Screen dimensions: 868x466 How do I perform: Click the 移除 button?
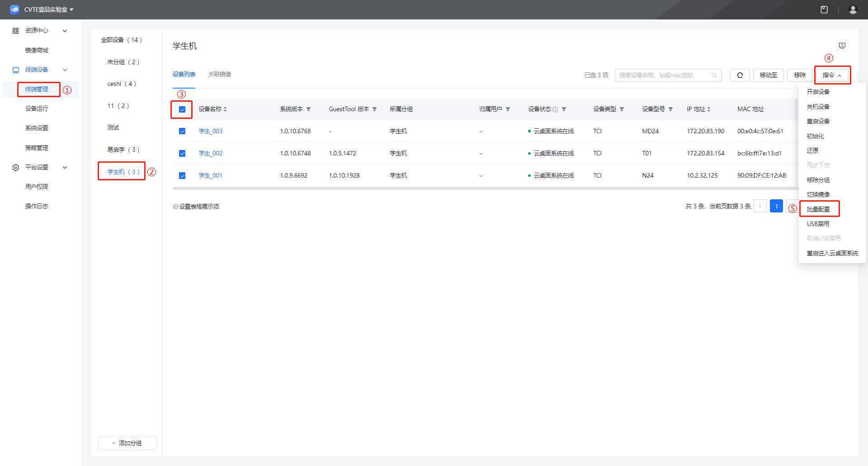point(800,75)
